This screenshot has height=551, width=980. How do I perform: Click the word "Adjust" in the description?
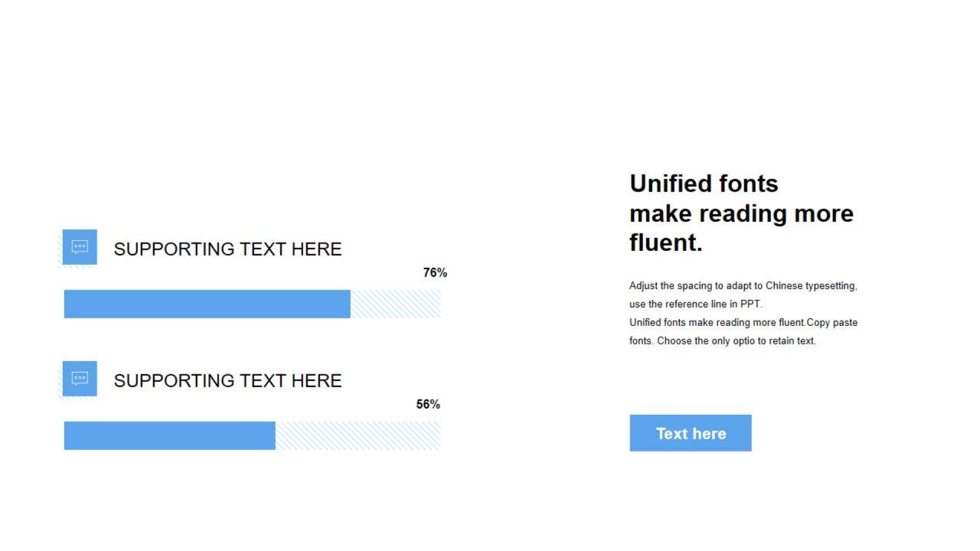[644, 286]
